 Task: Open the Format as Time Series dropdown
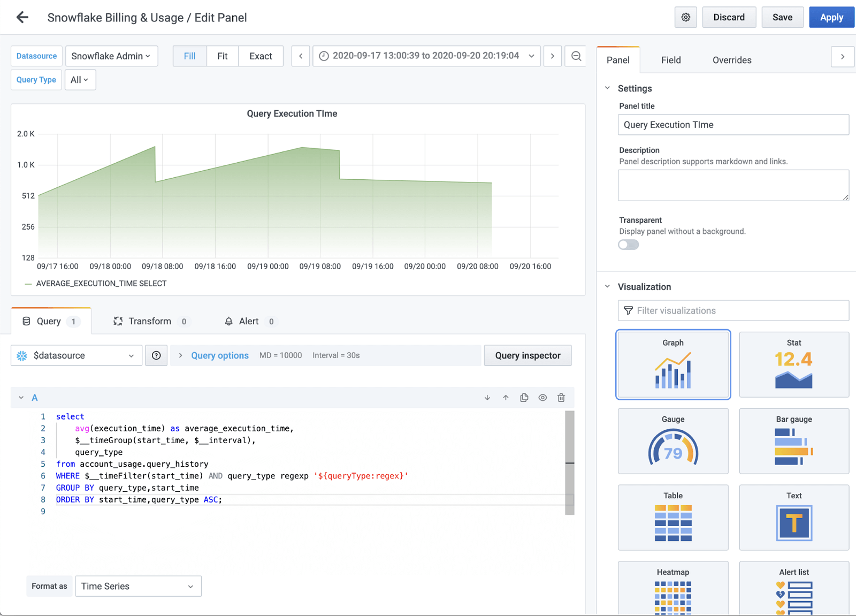[x=138, y=586]
